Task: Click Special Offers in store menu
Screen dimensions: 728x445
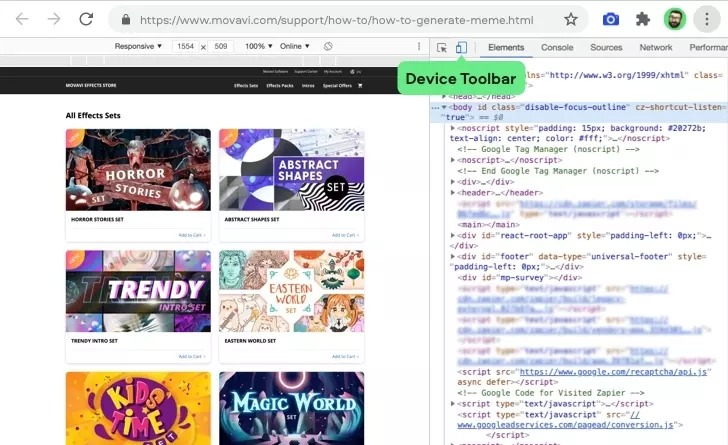Action: click(337, 85)
